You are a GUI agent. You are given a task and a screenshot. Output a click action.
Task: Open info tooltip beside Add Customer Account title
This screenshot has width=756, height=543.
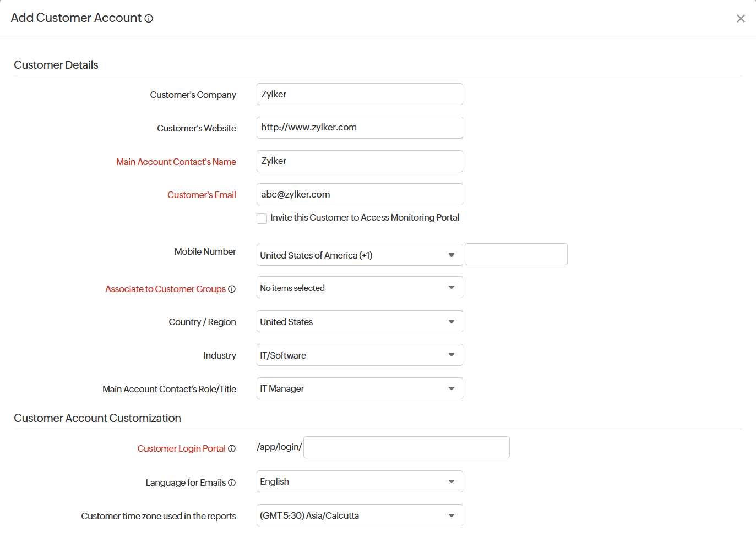(x=148, y=18)
